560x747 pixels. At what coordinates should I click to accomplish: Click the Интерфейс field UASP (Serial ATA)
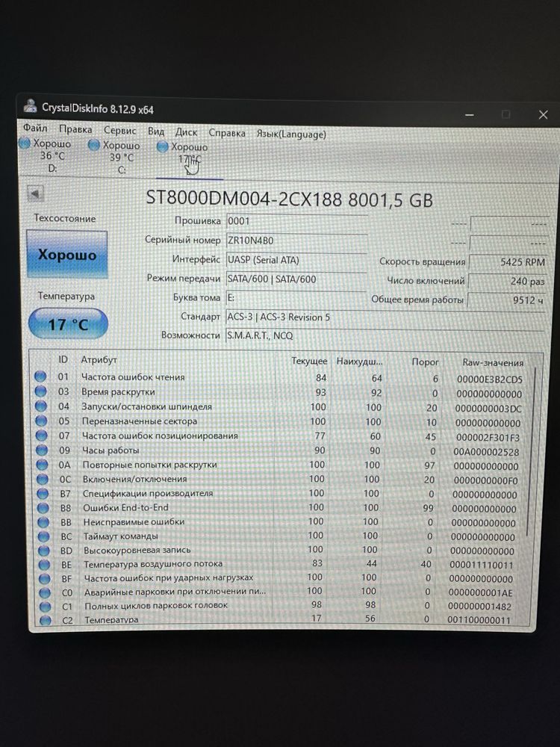[296, 260]
